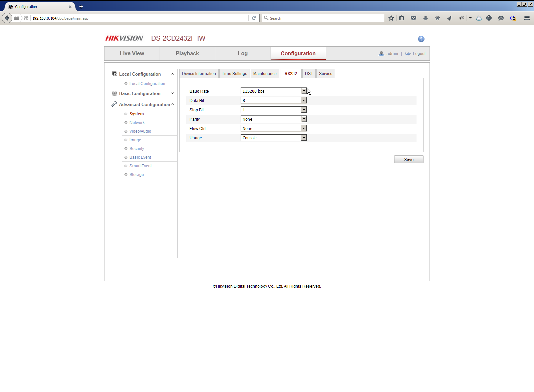Expand the Basic Configuration section
The height and width of the screenshot is (392, 534).
[173, 93]
